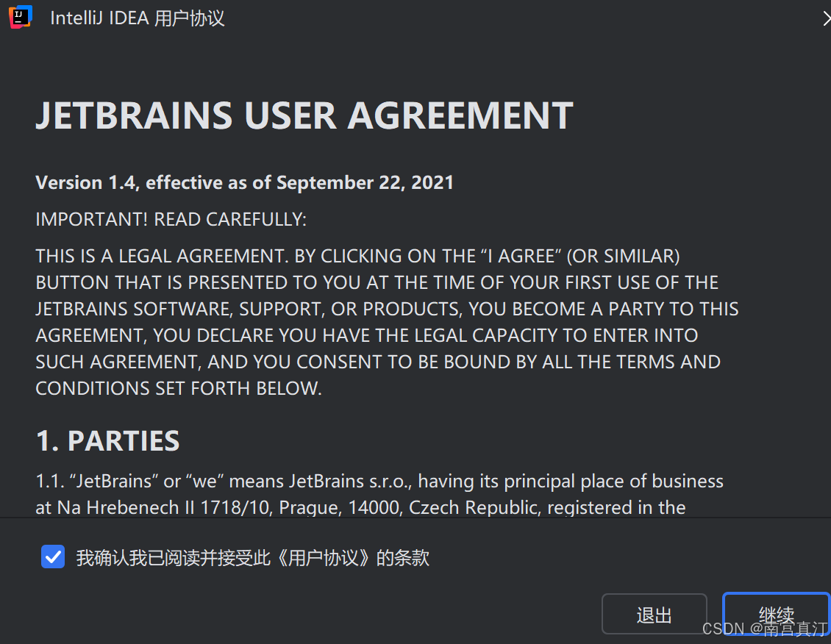The width and height of the screenshot is (831, 644).
Task: Click the '1.1. "JetBrains" or "we" means' line
Action: pos(379,482)
